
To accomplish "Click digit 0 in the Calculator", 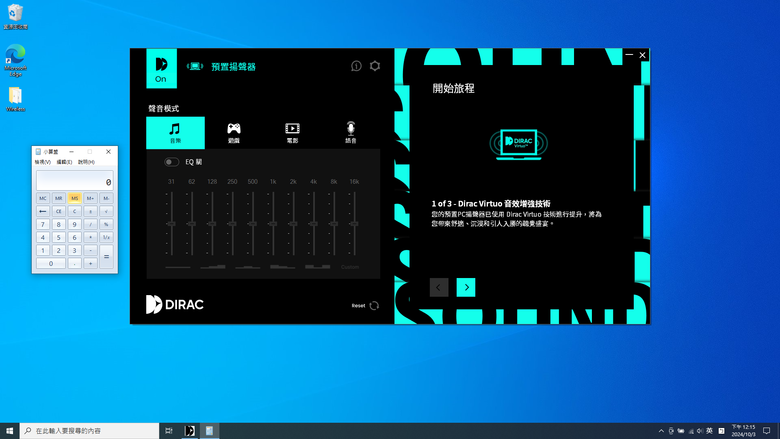I will 51,263.
